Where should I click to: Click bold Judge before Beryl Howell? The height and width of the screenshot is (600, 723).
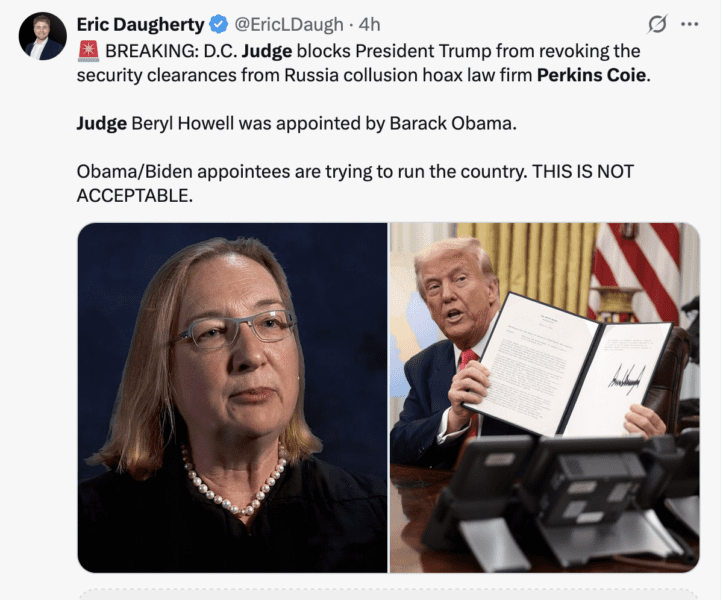point(101,124)
